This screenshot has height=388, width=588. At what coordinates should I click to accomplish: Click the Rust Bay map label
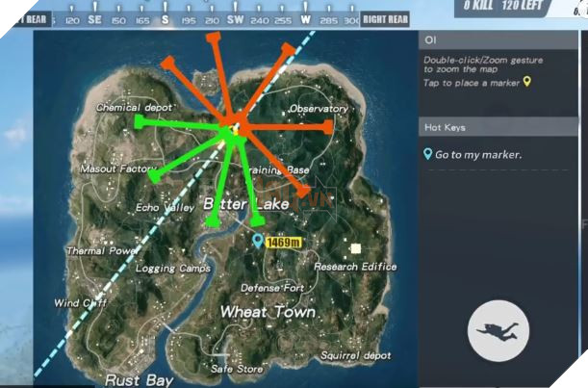(x=140, y=380)
